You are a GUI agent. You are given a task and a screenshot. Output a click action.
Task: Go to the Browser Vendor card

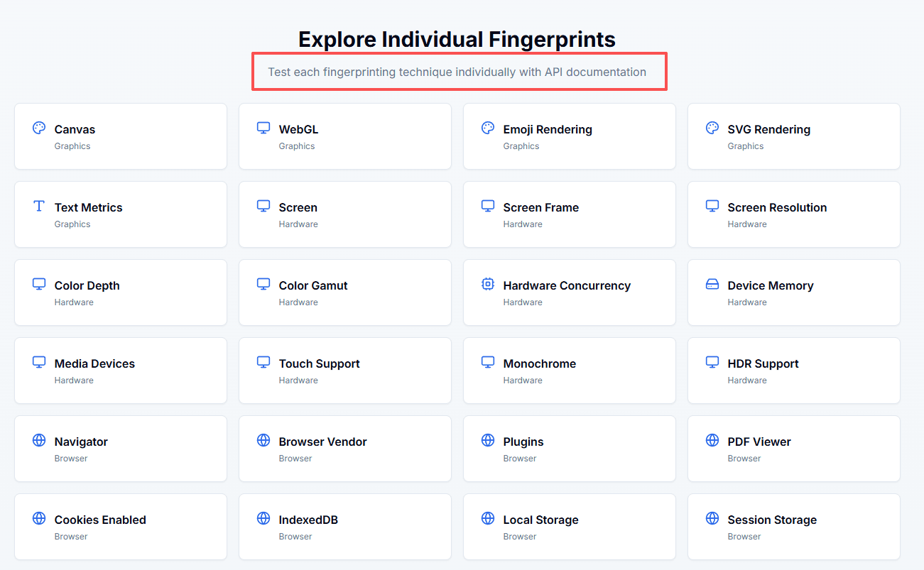pyautogui.click(x=344, y=449)
